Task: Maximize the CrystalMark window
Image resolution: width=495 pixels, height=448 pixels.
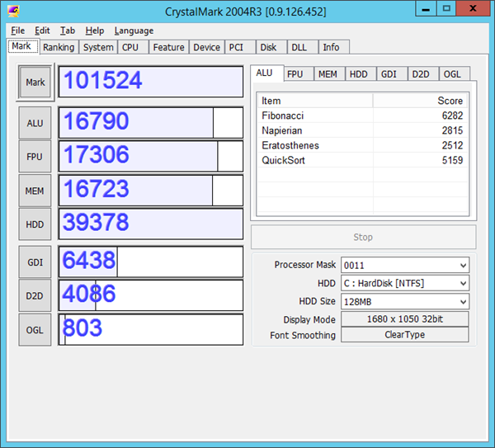Action: tap(446, 8)
